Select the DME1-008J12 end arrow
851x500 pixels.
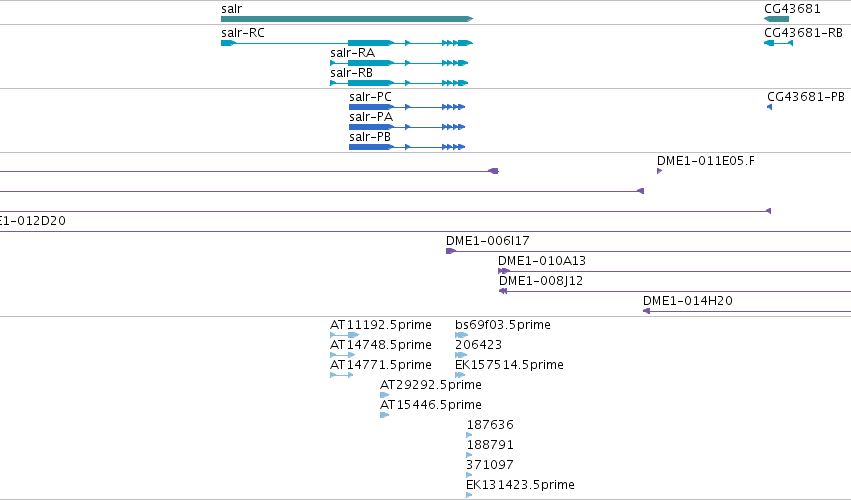click(503, 291)
